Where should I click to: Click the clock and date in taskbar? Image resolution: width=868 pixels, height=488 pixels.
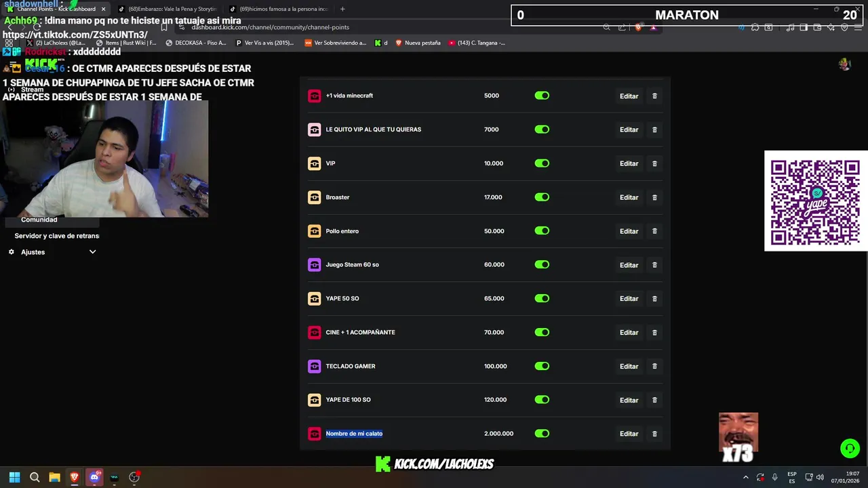pyautogui.click(x=845, y=477)
